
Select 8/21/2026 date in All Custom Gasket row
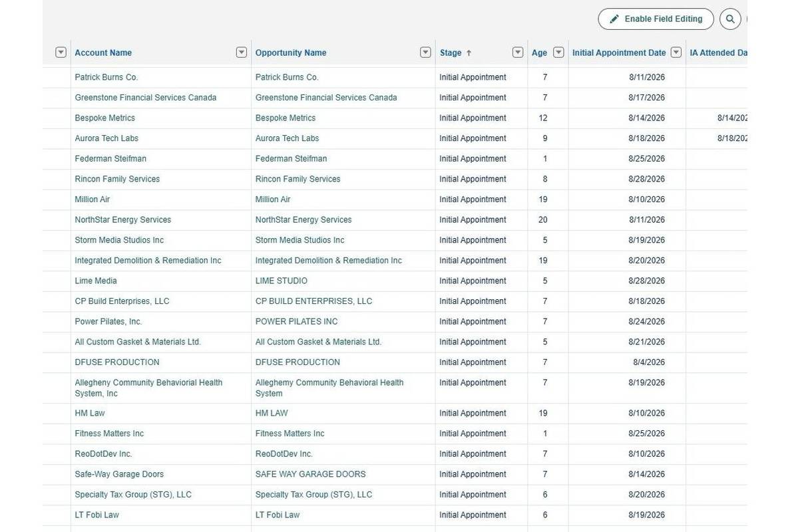click(x=647, y=342)
